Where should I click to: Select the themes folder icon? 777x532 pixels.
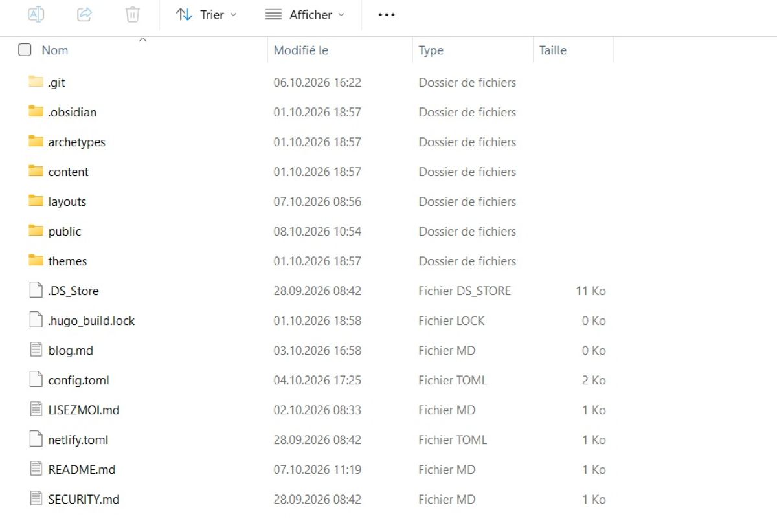36,261
